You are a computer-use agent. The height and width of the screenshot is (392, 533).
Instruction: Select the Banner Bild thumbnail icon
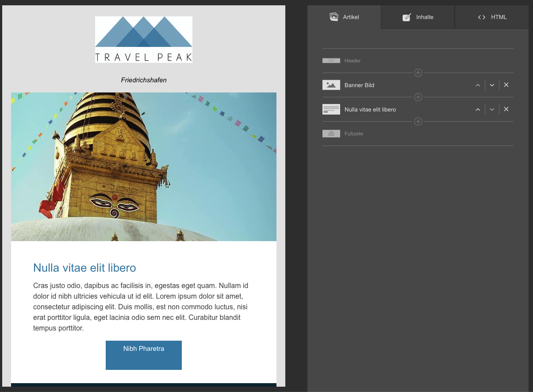pos(331,85)
